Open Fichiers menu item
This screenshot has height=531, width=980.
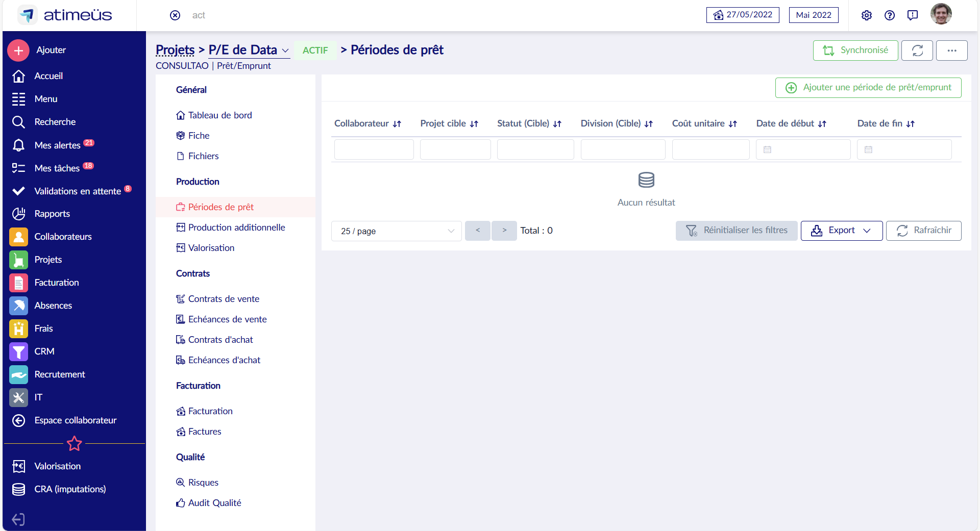click(x=198, y=156)
